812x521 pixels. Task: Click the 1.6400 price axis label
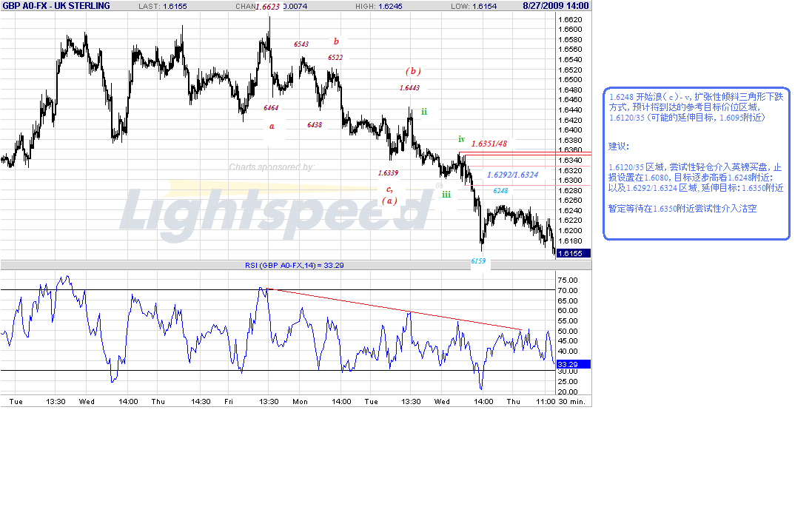click(570, 130)
